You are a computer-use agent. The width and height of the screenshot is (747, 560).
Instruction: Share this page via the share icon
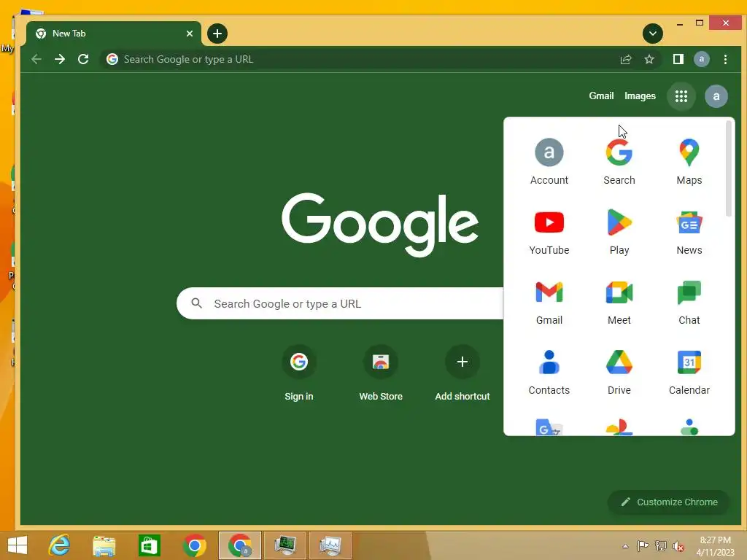[625, 59]
